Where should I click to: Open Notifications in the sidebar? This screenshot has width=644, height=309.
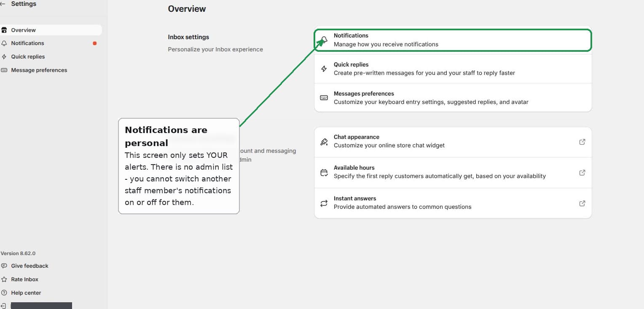[51, 43]
